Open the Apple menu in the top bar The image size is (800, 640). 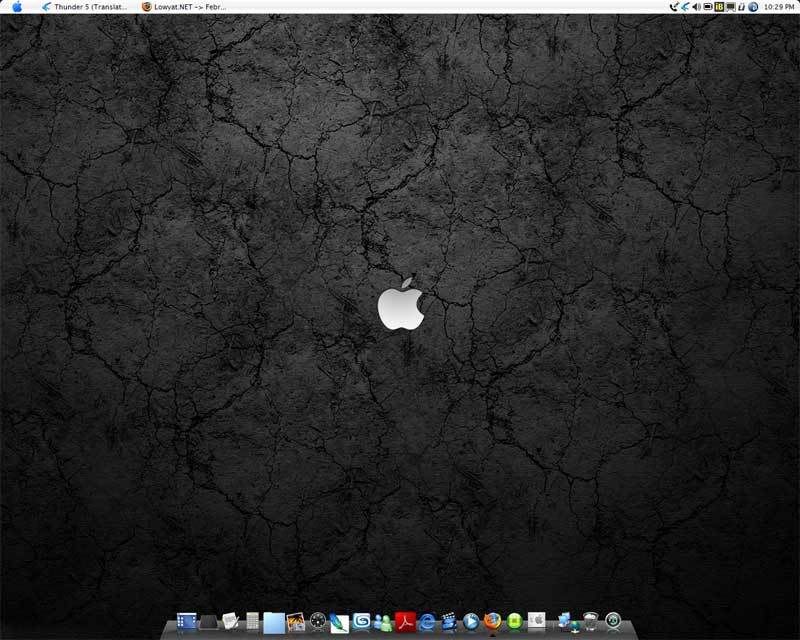pos(16,6)
